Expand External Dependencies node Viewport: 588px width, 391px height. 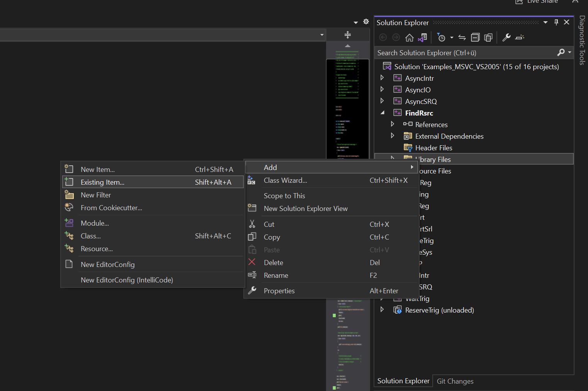393,136
